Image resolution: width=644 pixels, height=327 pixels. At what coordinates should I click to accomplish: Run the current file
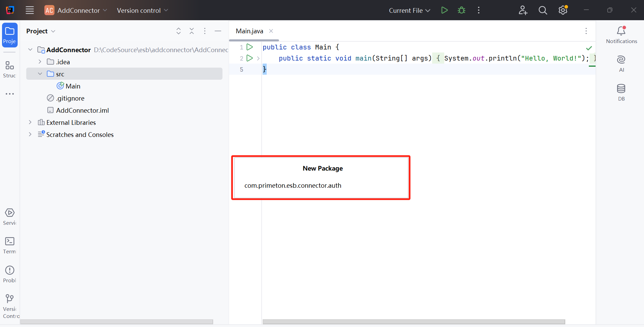[x=444, y=10]
